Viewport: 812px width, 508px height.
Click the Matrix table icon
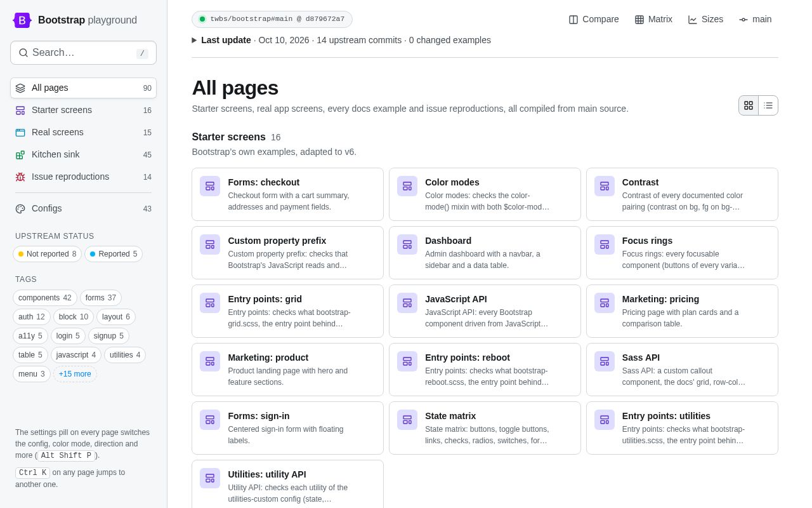[639, 20]
